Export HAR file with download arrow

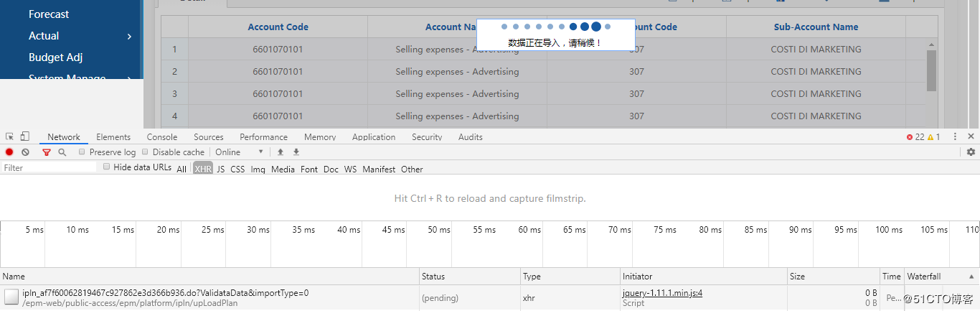[x=296, y=152]
